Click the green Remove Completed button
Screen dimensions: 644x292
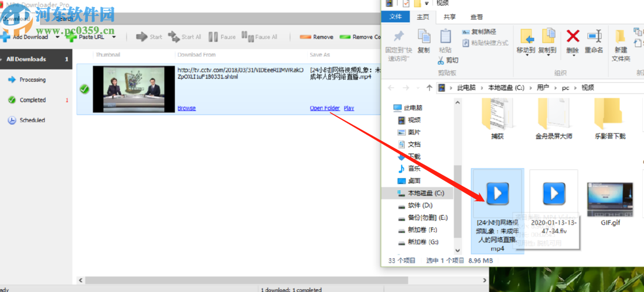pyautogui.click(x=360, y=37)
